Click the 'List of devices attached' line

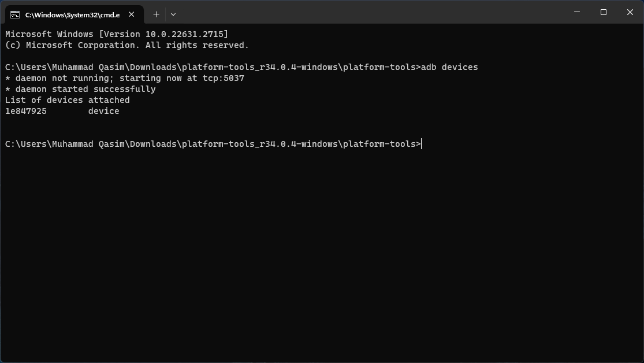[x=67, y=100]
